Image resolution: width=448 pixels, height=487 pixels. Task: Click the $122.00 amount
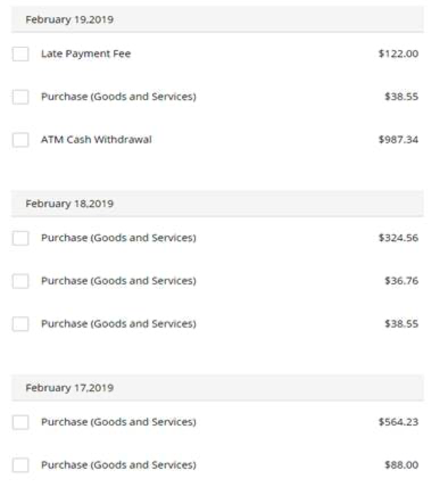(x=399, y=53)
